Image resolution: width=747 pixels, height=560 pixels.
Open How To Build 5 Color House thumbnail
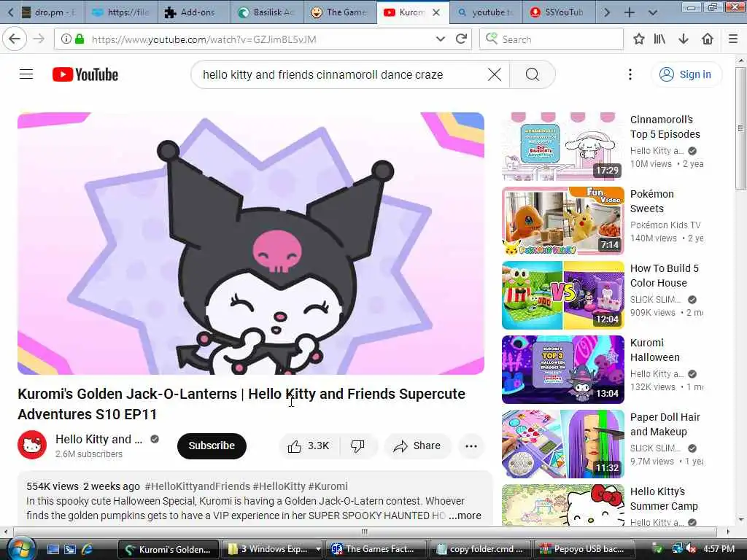point(562,295)
